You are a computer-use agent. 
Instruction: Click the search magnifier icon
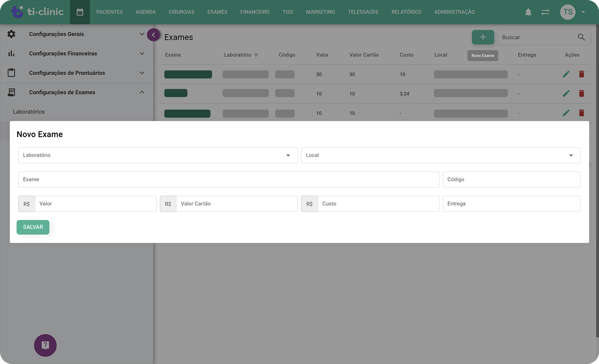click(581, 37)
